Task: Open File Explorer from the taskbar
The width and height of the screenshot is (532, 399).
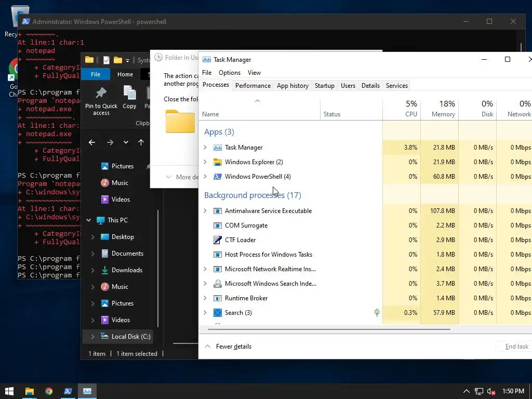Action: [30, 391]
